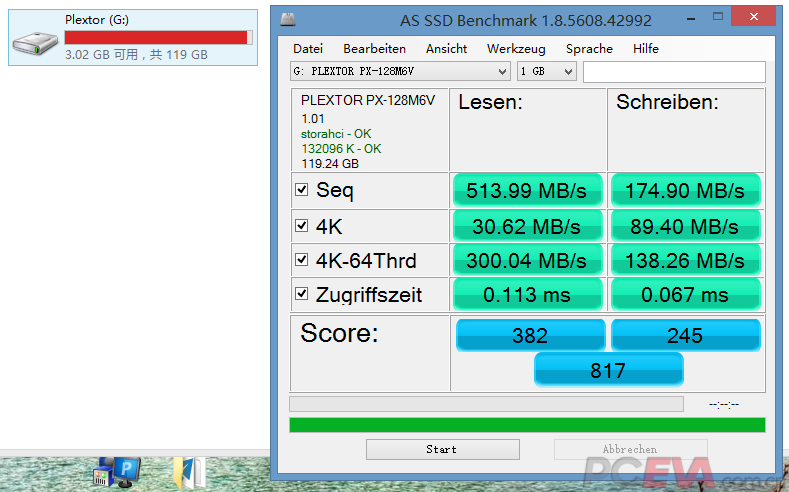The height and width of the screenshot is (492, 789).
Task: Open the 1 GB test size dropdown
Action: 546,71
